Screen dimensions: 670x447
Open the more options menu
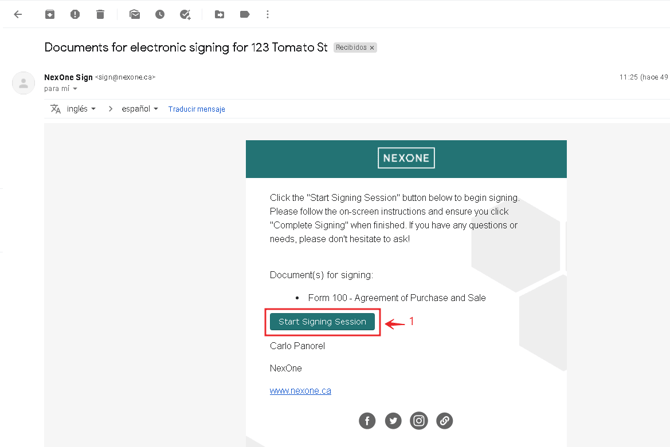268,15
